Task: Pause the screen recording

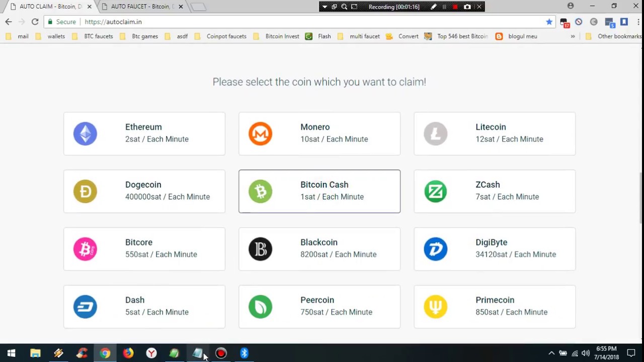Action: click(x=444, y=7)
